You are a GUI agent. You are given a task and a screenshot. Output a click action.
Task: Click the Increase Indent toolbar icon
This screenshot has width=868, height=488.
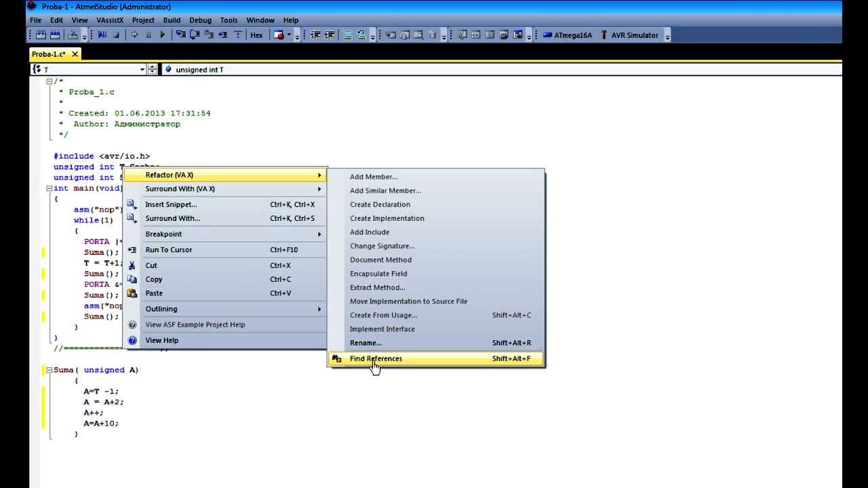[330, 35]
